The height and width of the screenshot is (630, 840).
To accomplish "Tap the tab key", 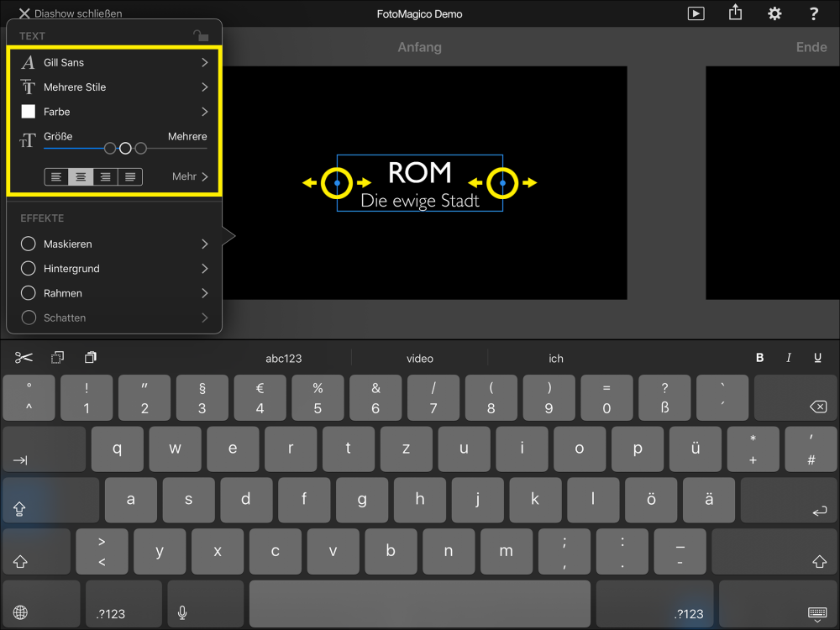I will (44, 449).
